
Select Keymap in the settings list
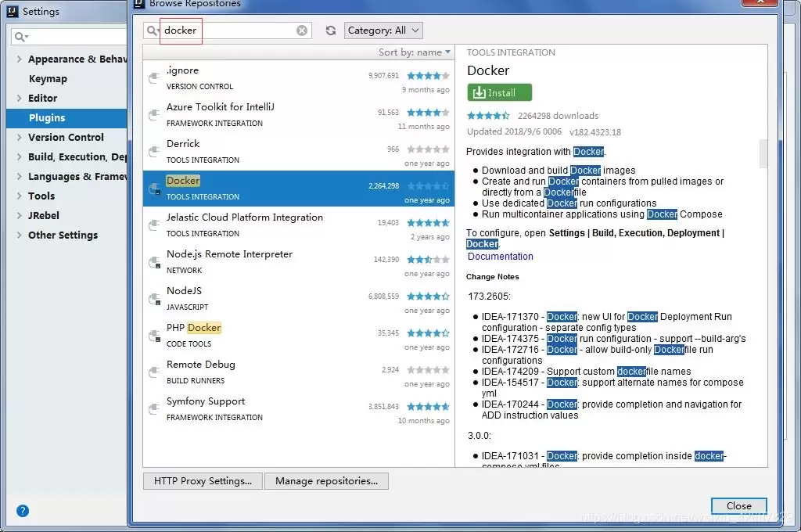pyautogui.click(x=46, y=78)
